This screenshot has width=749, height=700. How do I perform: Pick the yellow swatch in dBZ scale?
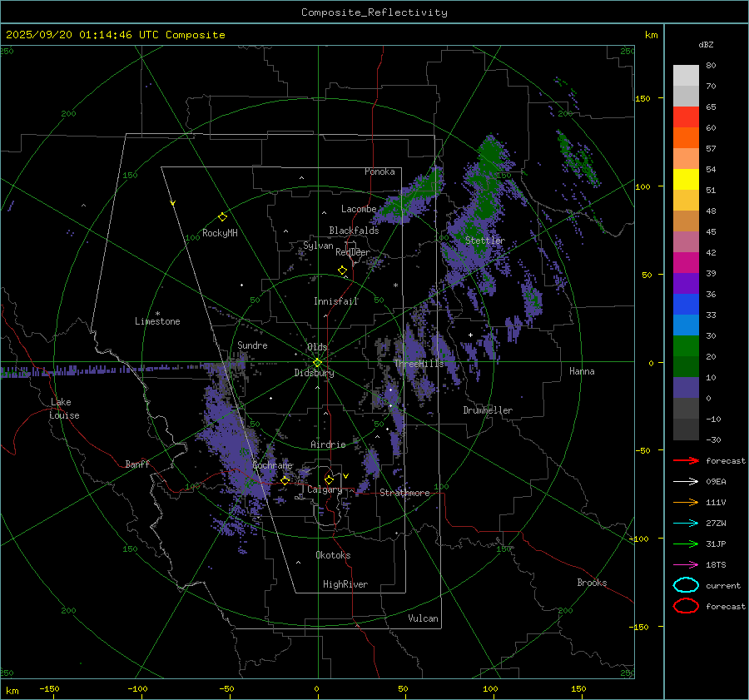686,179
